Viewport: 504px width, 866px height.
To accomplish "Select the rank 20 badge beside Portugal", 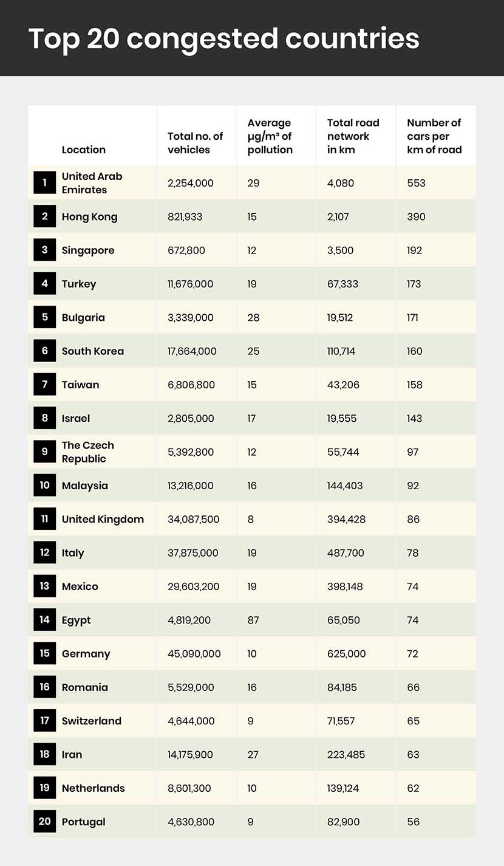I will tap(44, 822).
